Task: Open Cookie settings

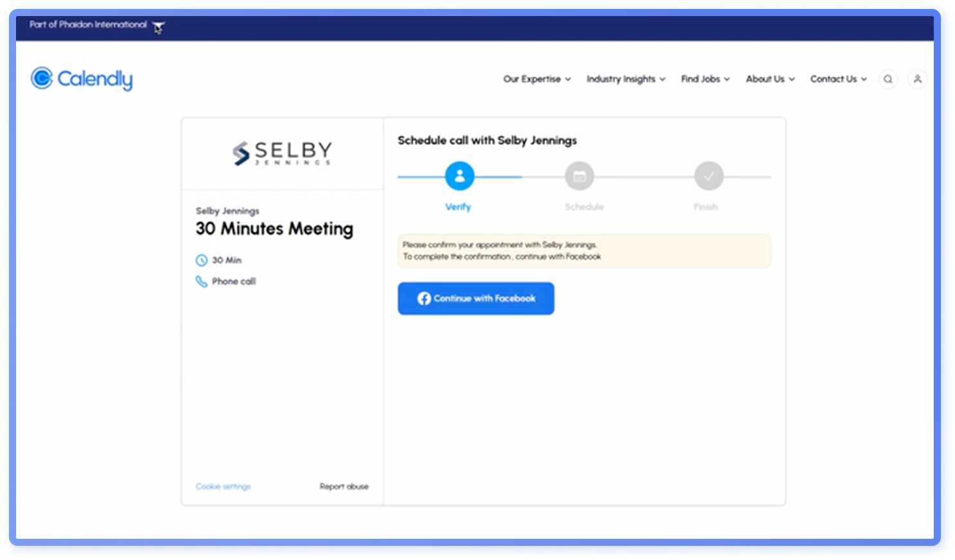Action: click(x=222, y=486)
